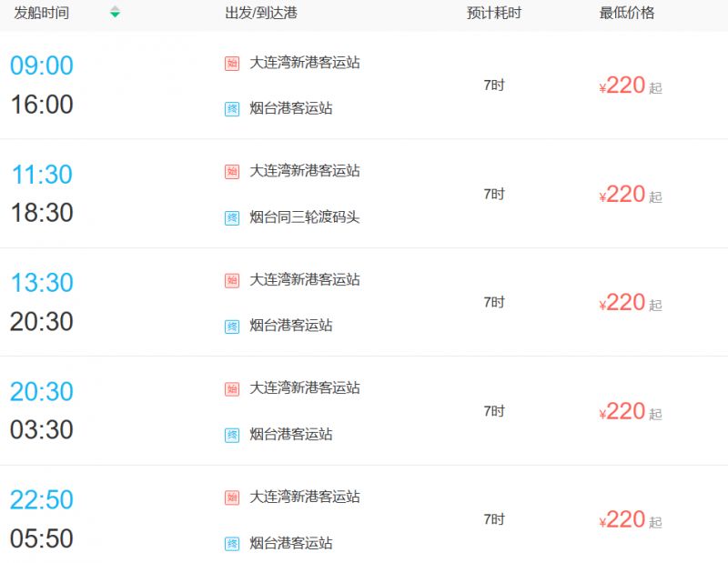
Task: Click 大连湾新港客运站 in the 13:30 row
Action: click(x=305, y=279)
